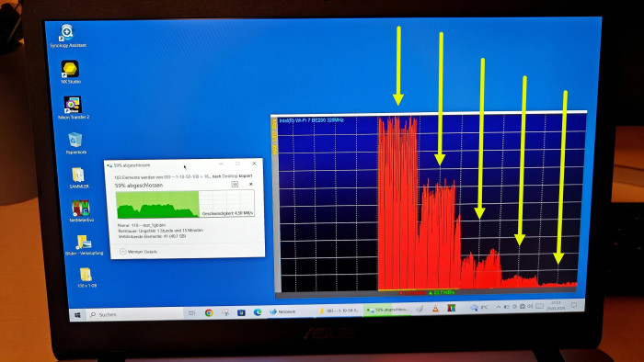This screenshot has width=644, height=362.
Task: Open the clock and date flyout
Action: click(556, 305)
